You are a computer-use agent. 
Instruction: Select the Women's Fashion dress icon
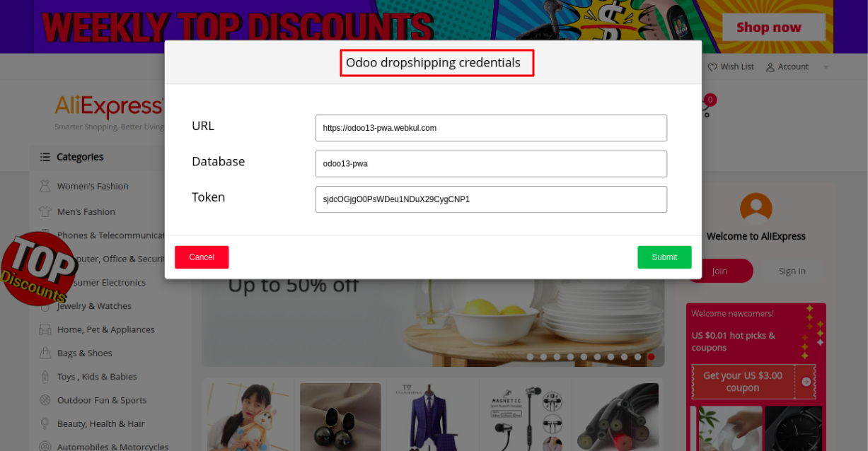point(45,187)
